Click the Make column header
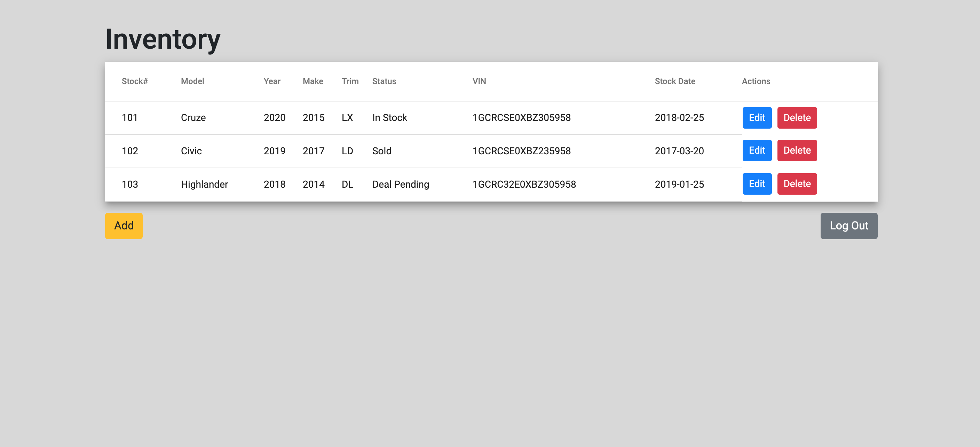This screenshot has height=447, width=980. coord(313,81)
